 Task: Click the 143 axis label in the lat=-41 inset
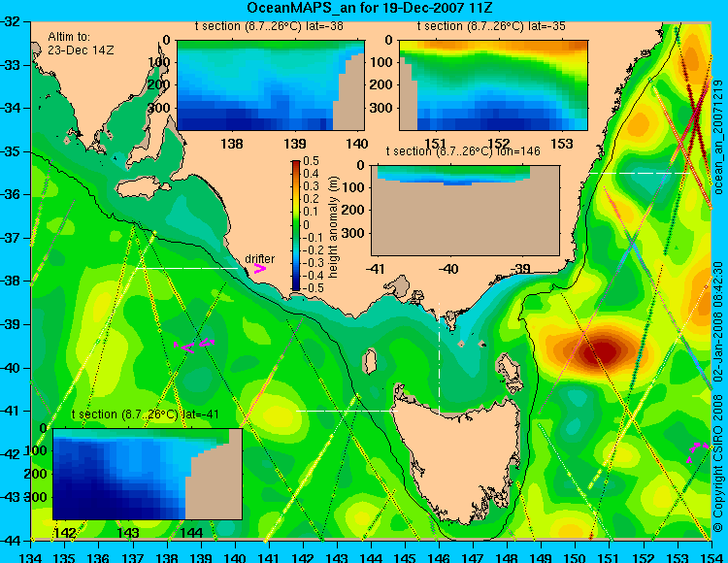pos(128,532)
